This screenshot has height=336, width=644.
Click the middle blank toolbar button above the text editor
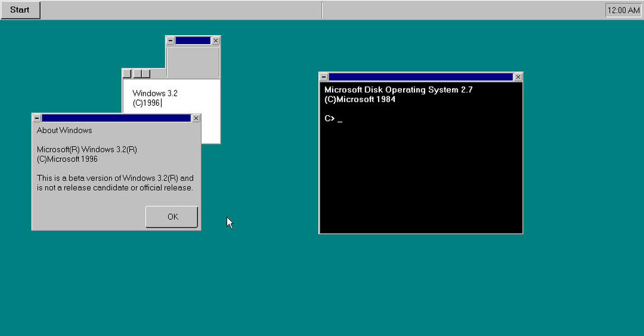[x=138, y=74]
